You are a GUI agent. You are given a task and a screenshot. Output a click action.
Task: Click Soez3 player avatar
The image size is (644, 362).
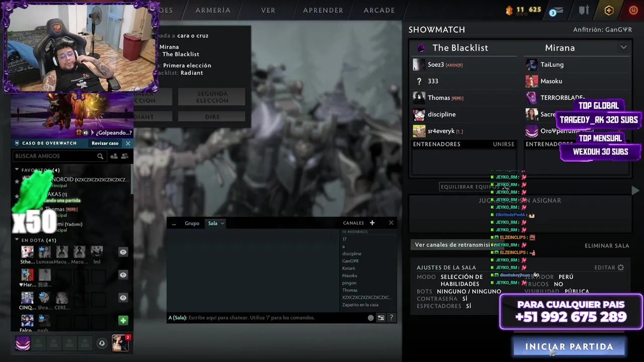click(x=419, y=64)
